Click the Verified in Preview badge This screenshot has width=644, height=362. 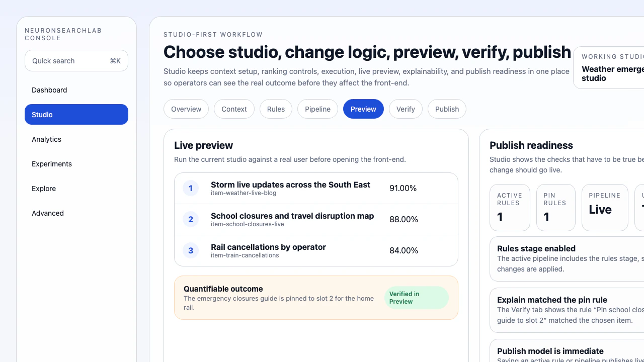(x=417, y=298)
